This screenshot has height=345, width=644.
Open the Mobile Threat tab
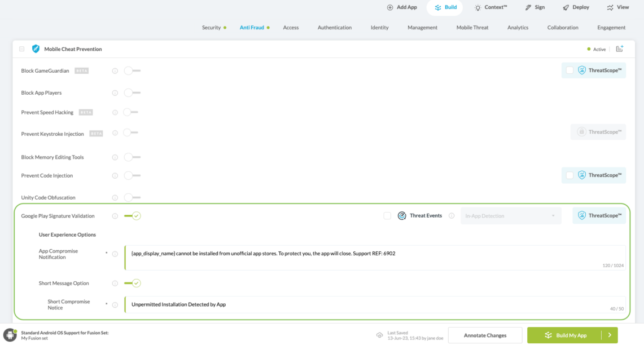[472, 28]
